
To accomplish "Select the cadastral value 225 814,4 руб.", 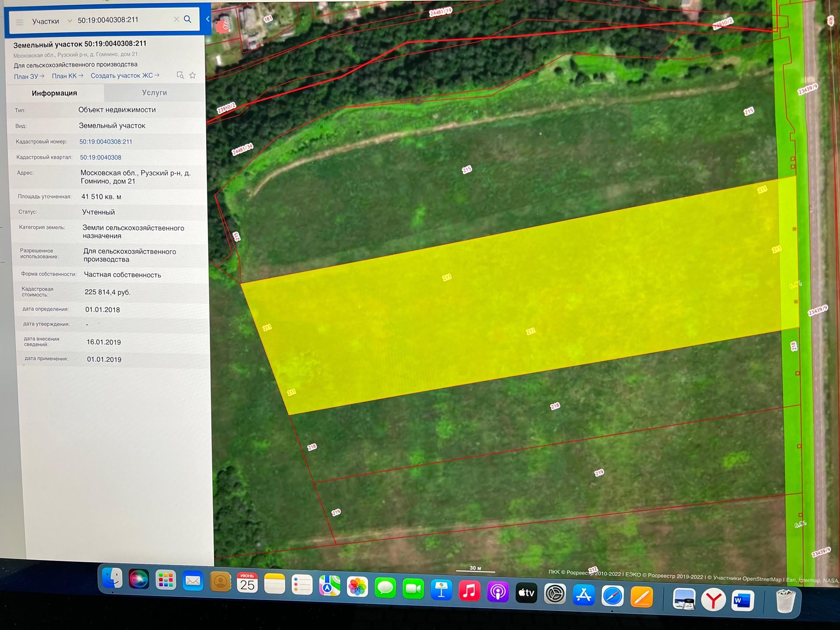I will 108,292.
